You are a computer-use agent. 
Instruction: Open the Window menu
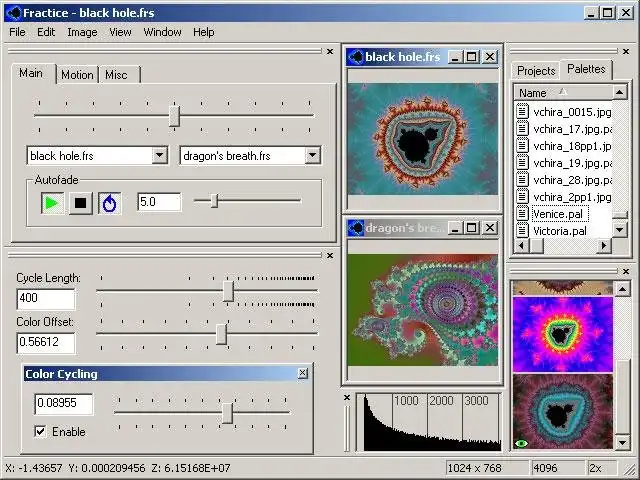tap(162, 32)
